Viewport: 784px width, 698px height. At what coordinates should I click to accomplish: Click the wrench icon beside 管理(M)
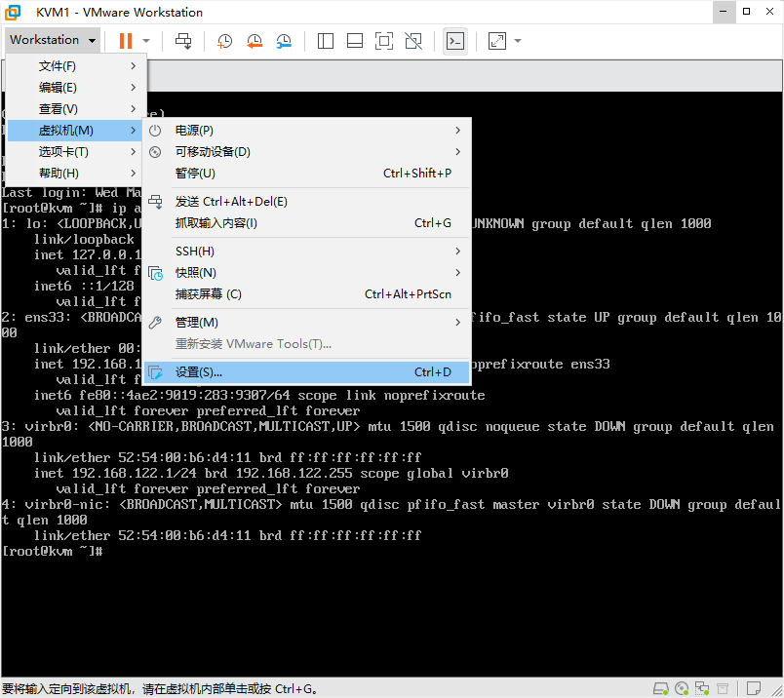[155, 323]
